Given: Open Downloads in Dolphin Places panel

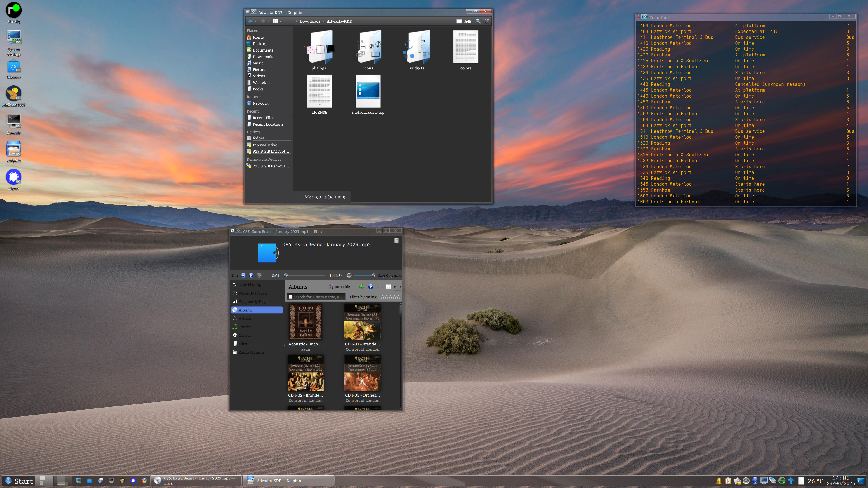Looking at the screenshot, I should tap(263, 56).
